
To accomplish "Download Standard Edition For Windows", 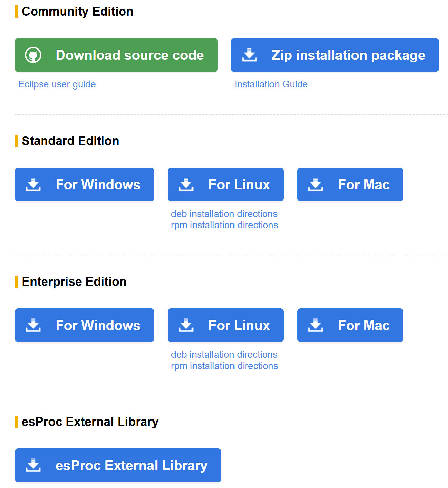I will (x=98, y=184).
